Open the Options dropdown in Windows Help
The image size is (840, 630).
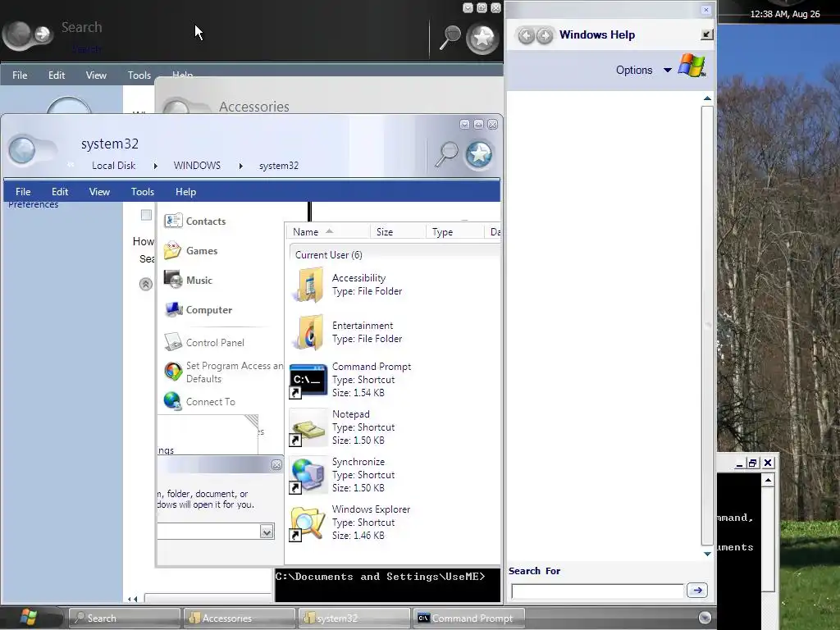[643, 71]
